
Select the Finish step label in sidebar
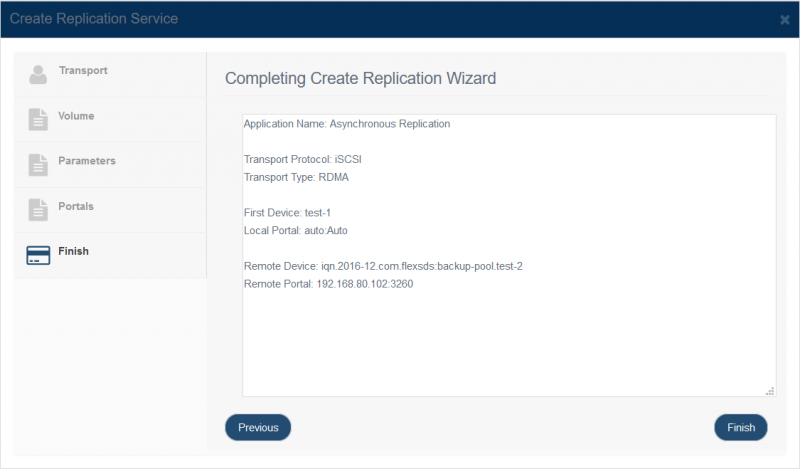74,251
